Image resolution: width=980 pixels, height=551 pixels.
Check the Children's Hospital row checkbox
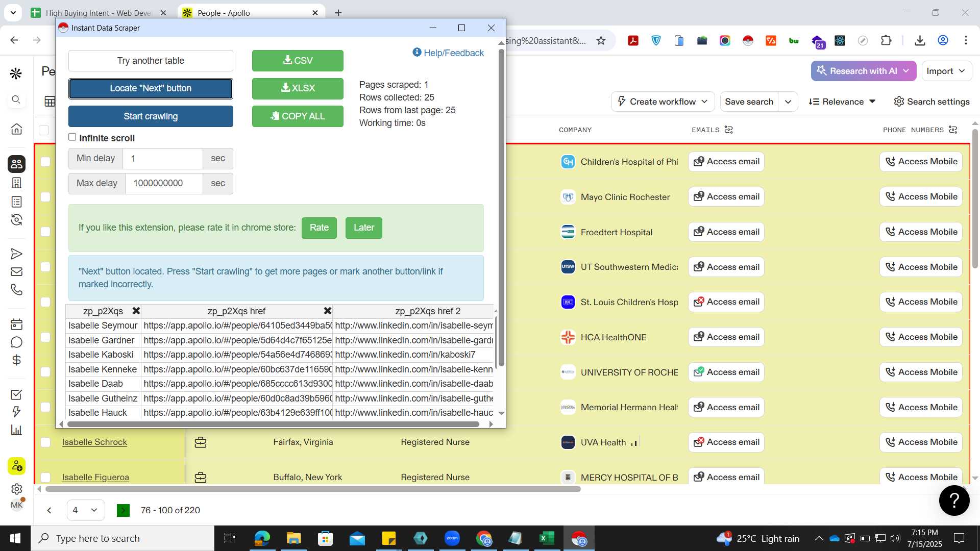tap(45, 162)
